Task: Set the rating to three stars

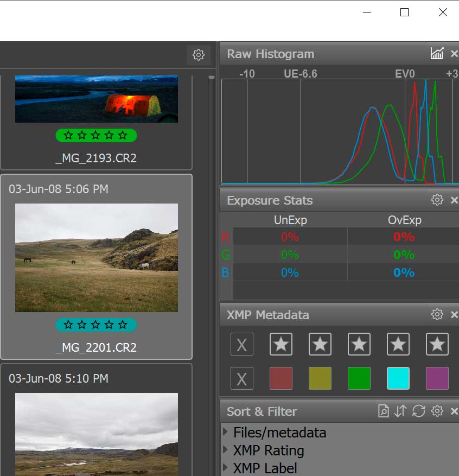Action: pos(359,344)
